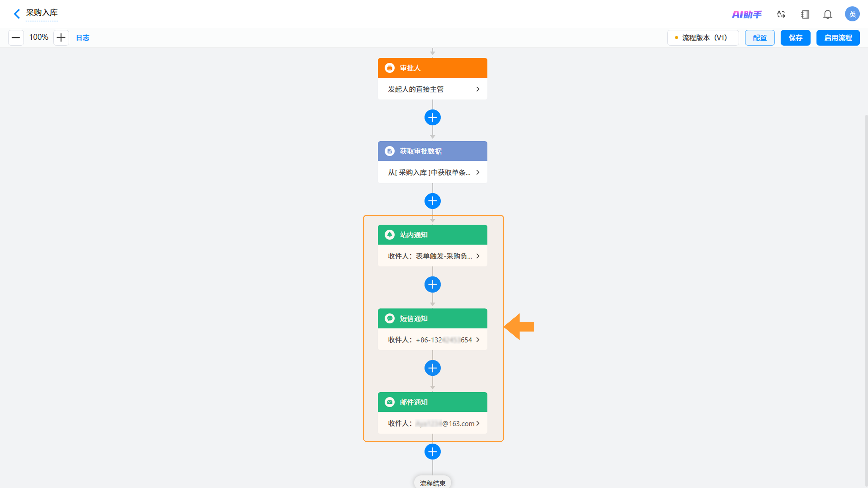Zoom out with the minus button
Screen dimensions: 868x488
(x=16, y=37)
